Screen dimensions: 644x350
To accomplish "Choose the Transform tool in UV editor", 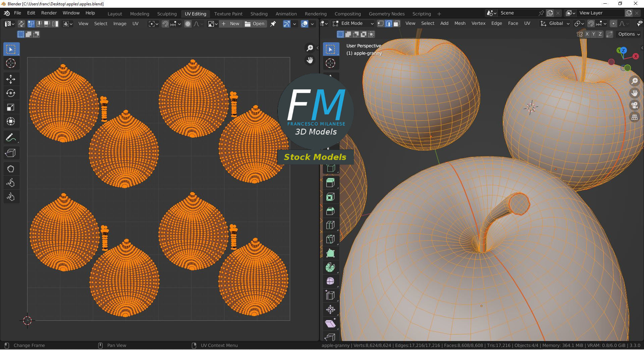I will click(11, 121).
